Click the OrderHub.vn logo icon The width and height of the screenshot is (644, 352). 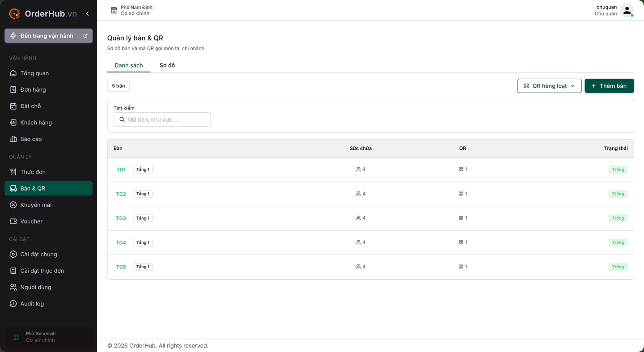click(x=14, y=14)
